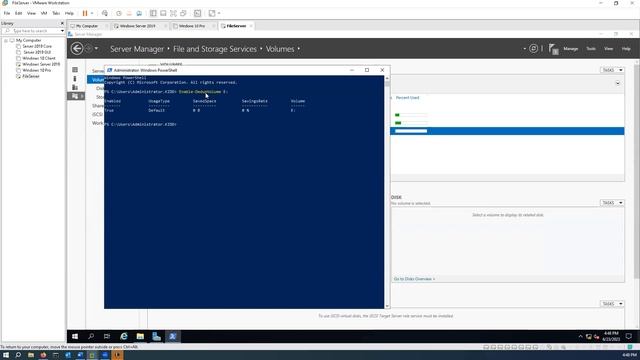Close the FileServer tab
This screenshot has height=360, width=640.
tap(251, 26)
